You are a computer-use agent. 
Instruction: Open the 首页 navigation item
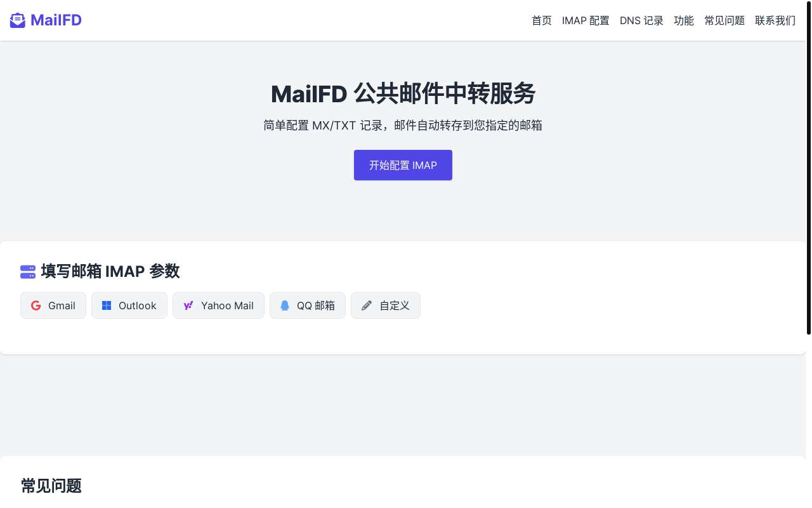point(542,20)
